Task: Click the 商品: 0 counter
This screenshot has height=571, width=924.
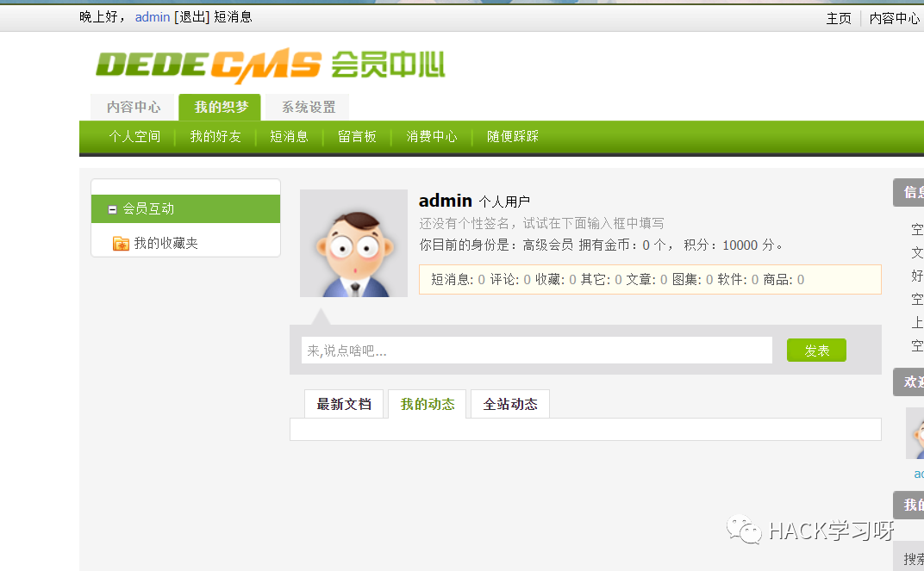Action: [x=784, y=280]
